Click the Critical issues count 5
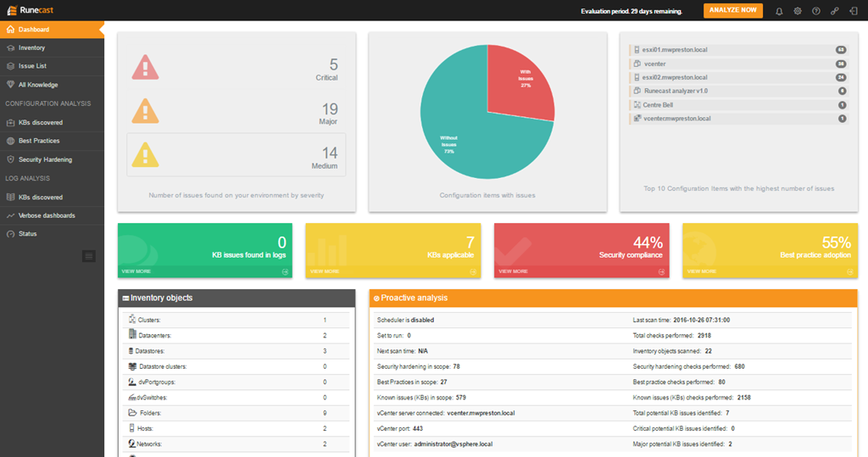The image size is (868, 457). [x=333, y=64]
